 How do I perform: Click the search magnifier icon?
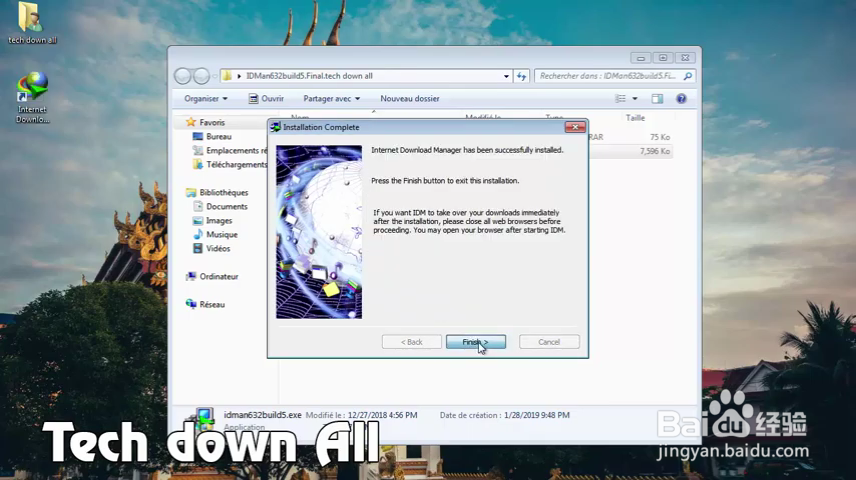(x=688, y=76)
